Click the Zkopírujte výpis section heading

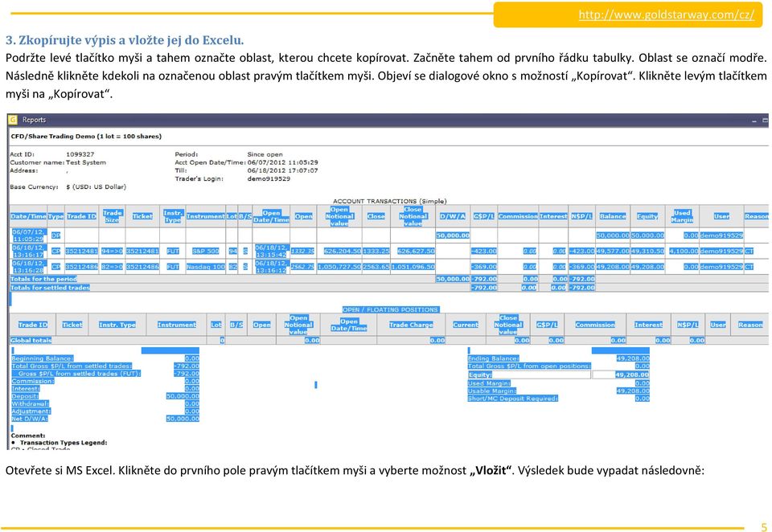point(125,40)
